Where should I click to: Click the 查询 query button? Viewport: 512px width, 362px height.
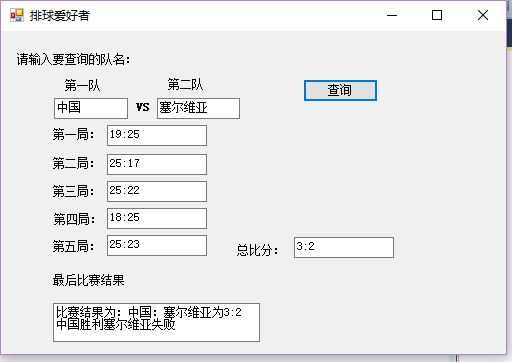340,90
